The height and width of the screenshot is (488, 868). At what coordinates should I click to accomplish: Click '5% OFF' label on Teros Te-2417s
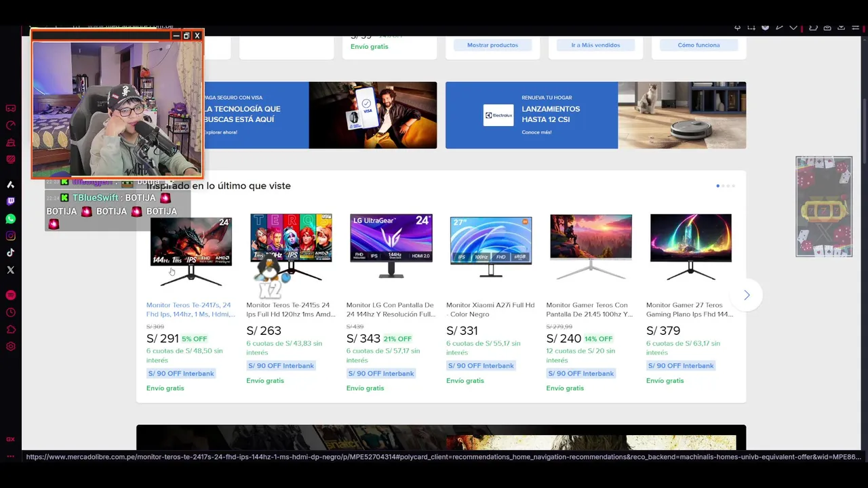click(195, 339)
